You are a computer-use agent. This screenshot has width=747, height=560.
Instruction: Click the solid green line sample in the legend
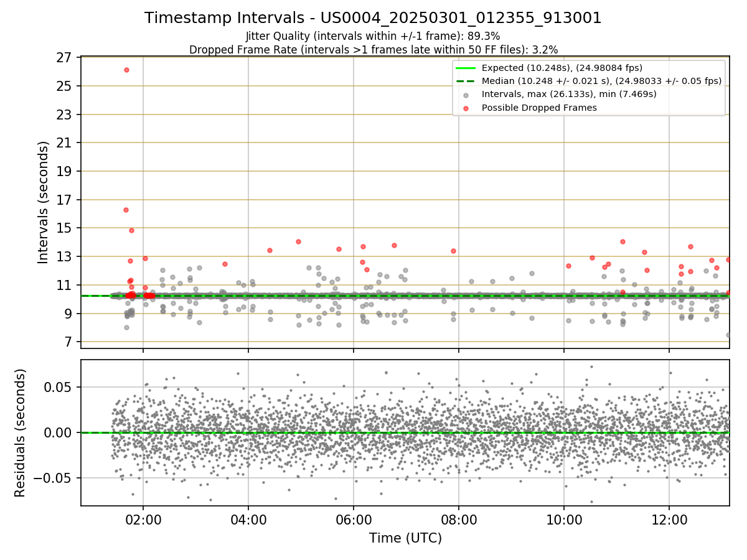(x=467, y=68)
